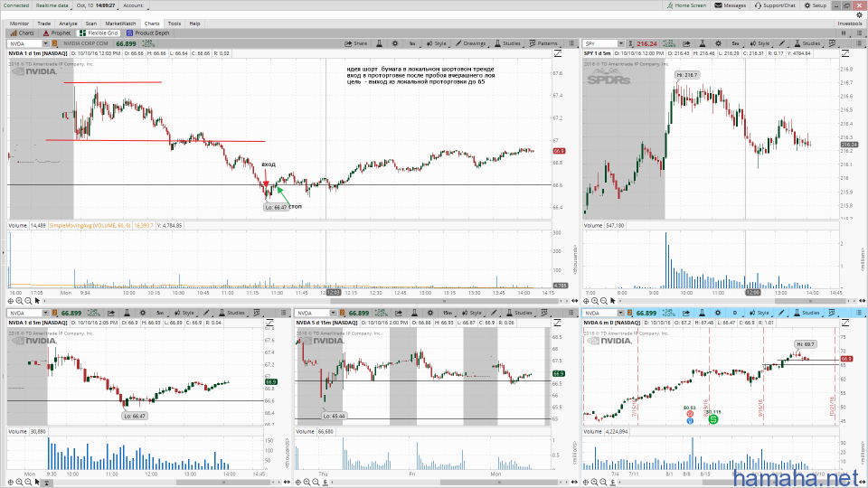Expand the NVDA symbol dropdown on the main chart

pos(45,43)
